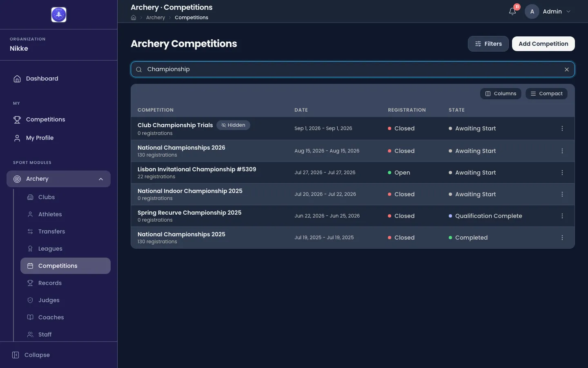Open Leagues under Archery
Screen dimensions: 588x368
coord(65,249)
